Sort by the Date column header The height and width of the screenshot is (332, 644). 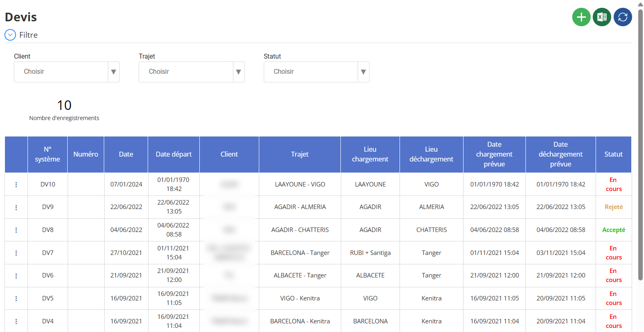point(126,155)
